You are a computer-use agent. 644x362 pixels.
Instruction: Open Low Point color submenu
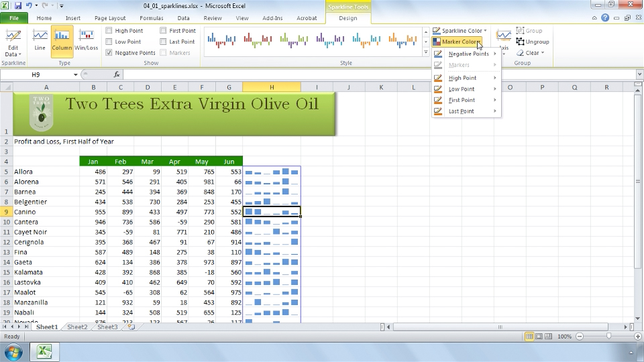[x=466, y=88]
